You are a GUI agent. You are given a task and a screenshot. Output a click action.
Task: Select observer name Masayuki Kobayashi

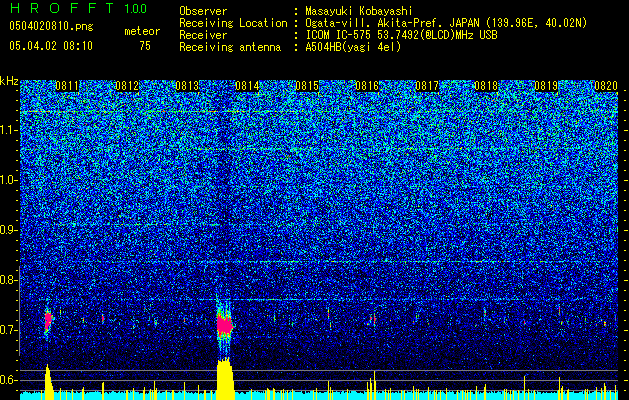coord(359,11)
